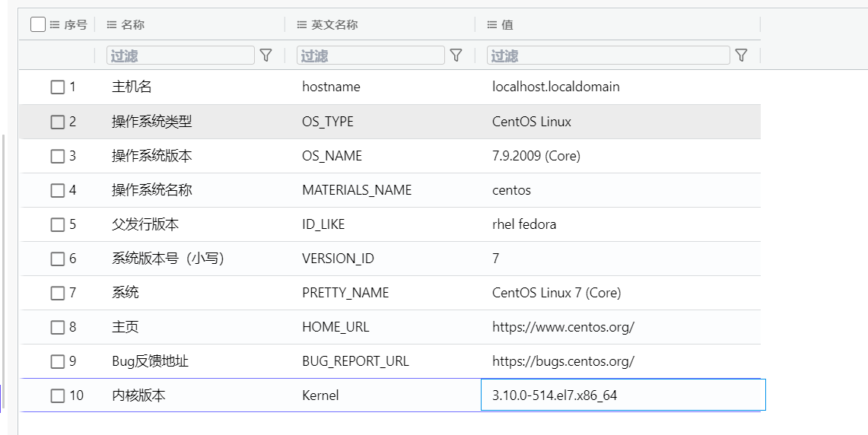Open the menu icon beside 英文名称 header

click(x=302, y=24)
